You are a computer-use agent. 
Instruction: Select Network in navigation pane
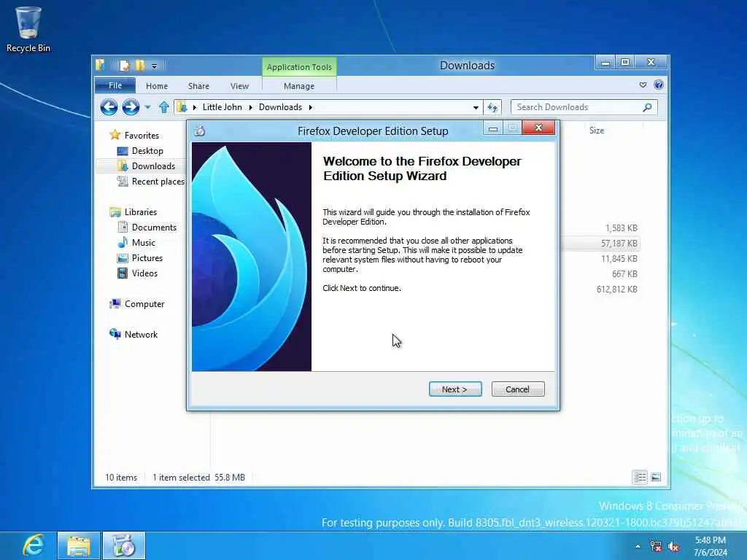pos(141,334)
